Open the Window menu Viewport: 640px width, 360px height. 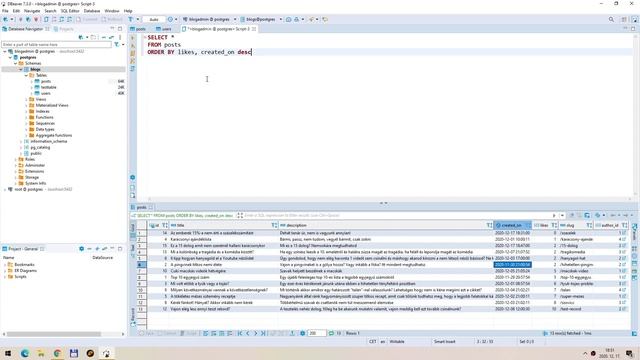[x=112, y=11]
